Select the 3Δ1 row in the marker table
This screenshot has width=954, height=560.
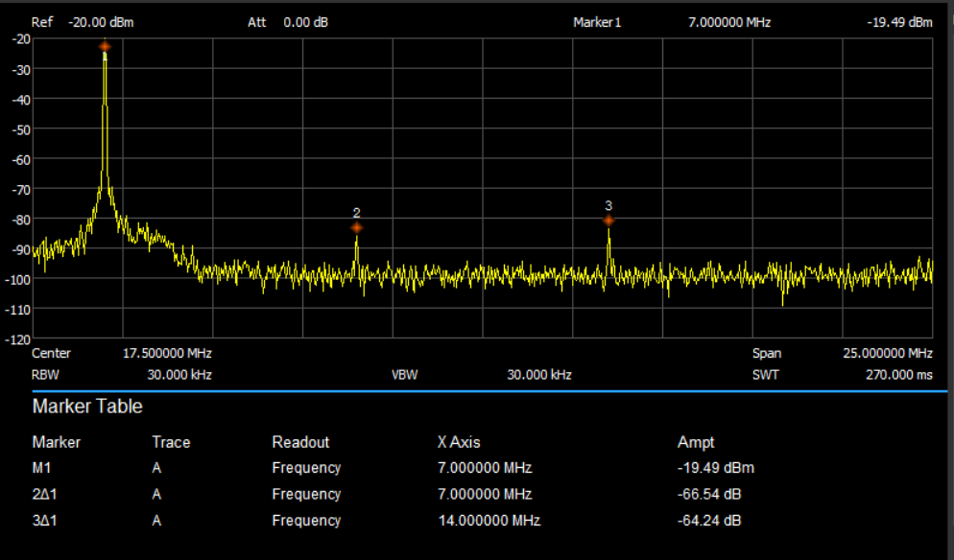click(x=45, y=521)
